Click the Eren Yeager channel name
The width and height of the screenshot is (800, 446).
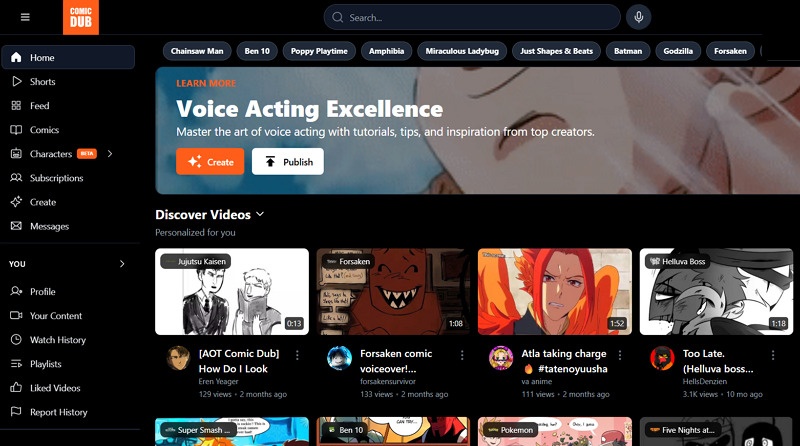pos(218,381)
